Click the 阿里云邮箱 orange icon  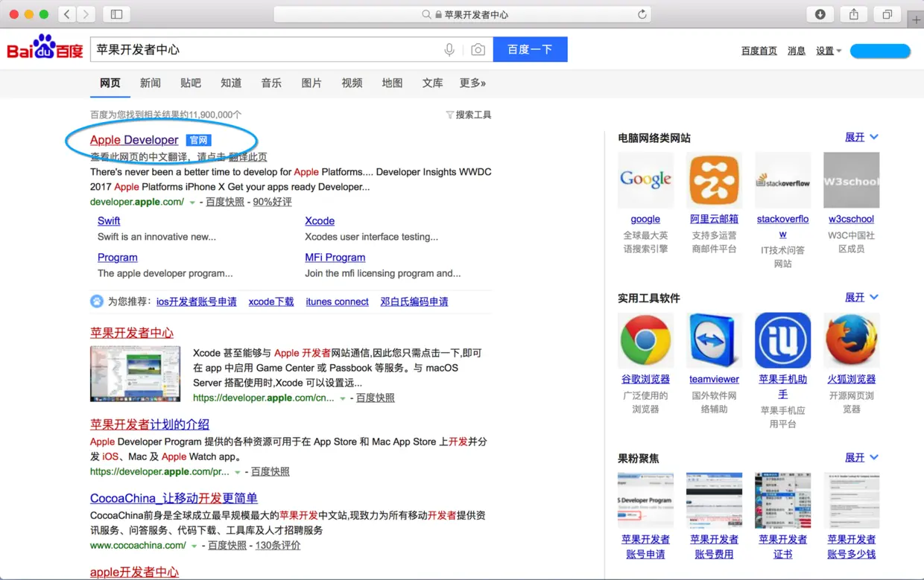pyautogui.click(x=714, y=180)
